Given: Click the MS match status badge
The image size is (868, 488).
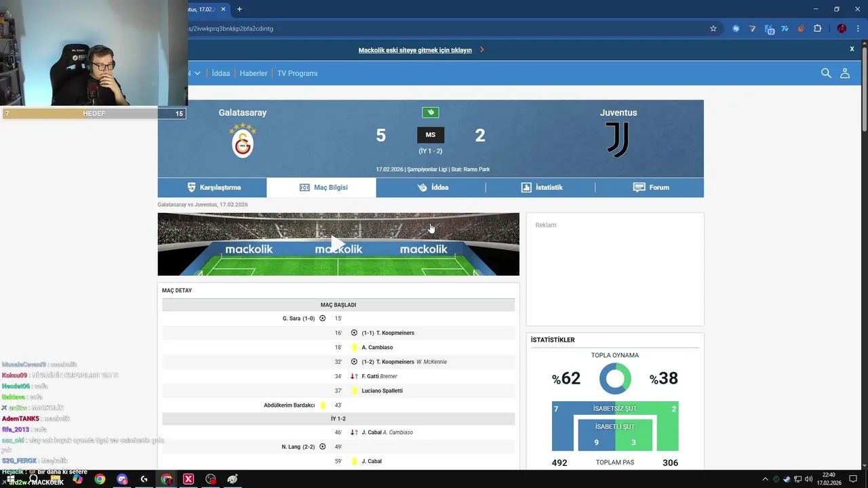Looking at the screenshot, I should click(431, 135).
